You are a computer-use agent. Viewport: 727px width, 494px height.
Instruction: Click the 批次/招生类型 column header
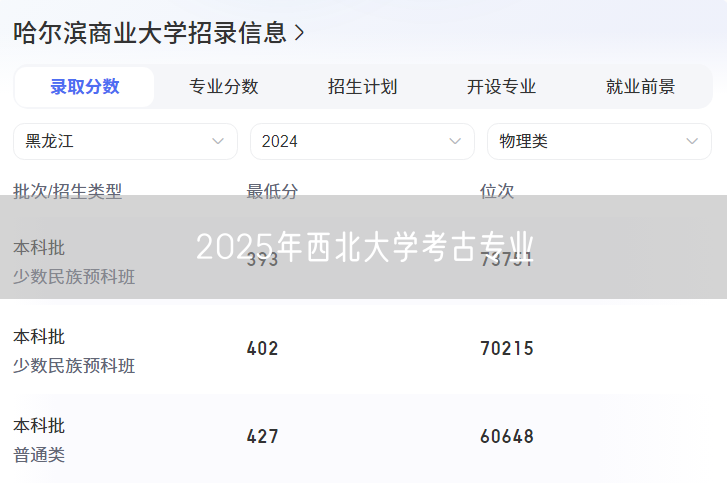(67, 191)
